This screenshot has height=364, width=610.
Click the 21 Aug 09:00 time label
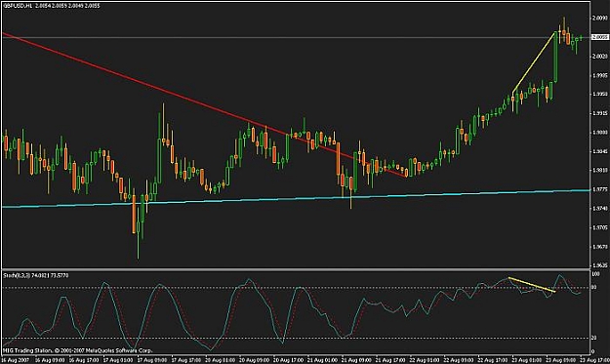pyautogui.click(x=356, y=360)
